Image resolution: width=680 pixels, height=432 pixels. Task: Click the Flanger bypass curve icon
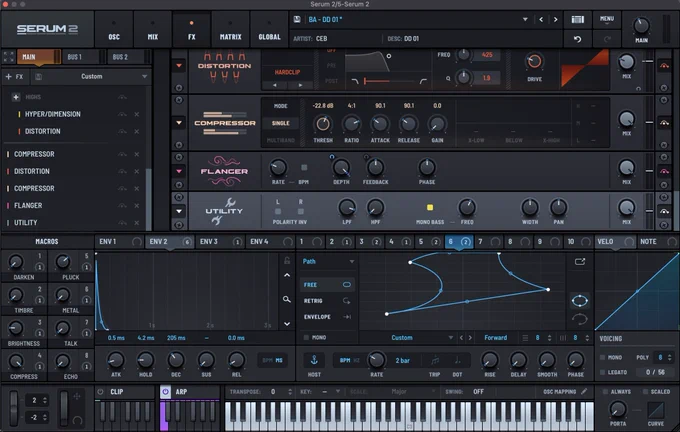click(664, 171)
